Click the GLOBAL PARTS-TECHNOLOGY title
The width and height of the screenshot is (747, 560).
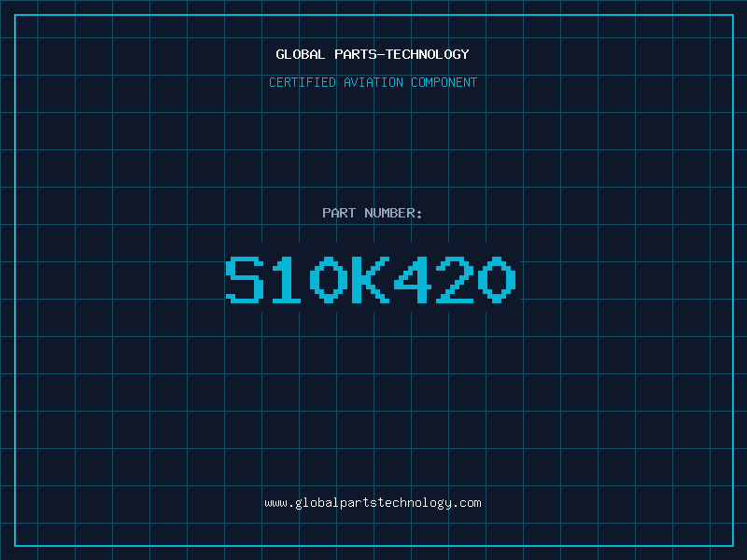(373, 54)
